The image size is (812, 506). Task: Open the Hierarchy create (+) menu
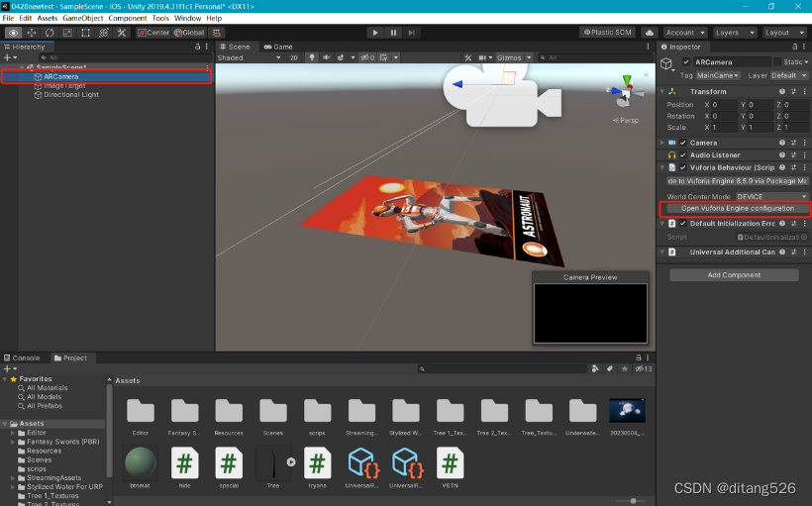coord(10,57)
